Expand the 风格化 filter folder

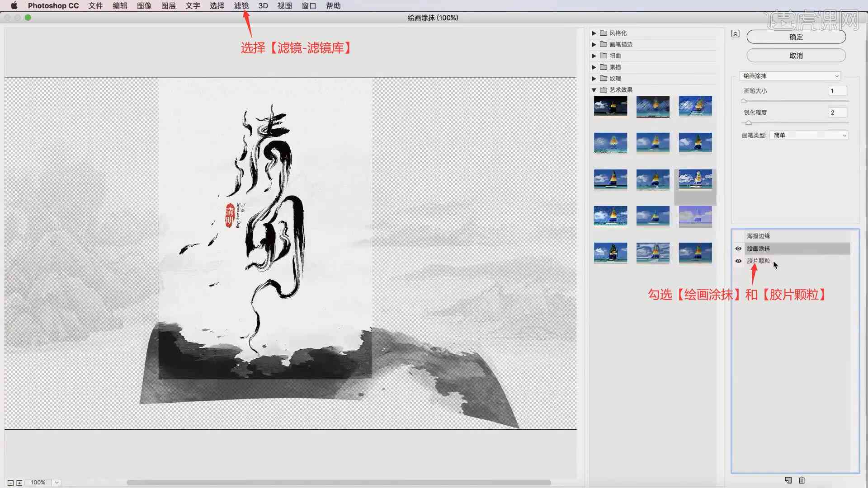click(x=594, y=33)
